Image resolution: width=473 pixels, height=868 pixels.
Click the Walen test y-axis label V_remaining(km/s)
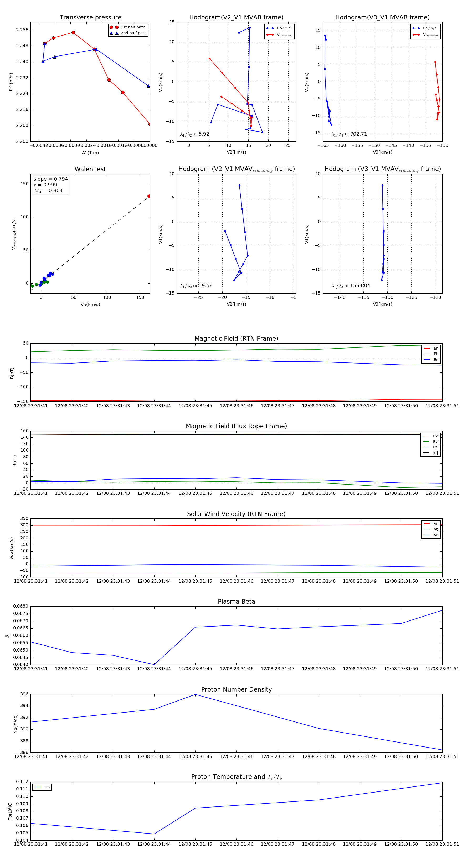tap(14, 234)
